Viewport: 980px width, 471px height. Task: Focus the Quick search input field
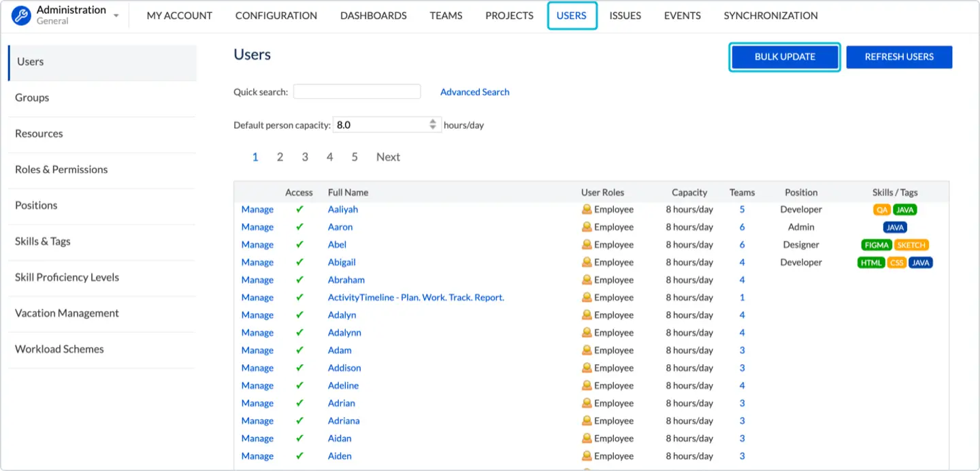click(357, 92)
